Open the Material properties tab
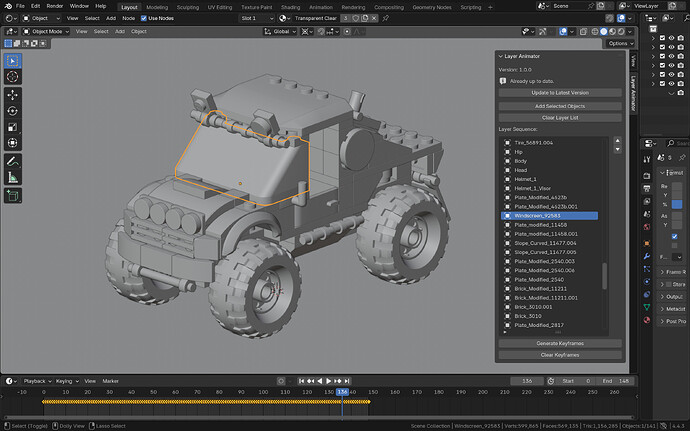This screenshot has height=431, width=690. click(646, 320)
